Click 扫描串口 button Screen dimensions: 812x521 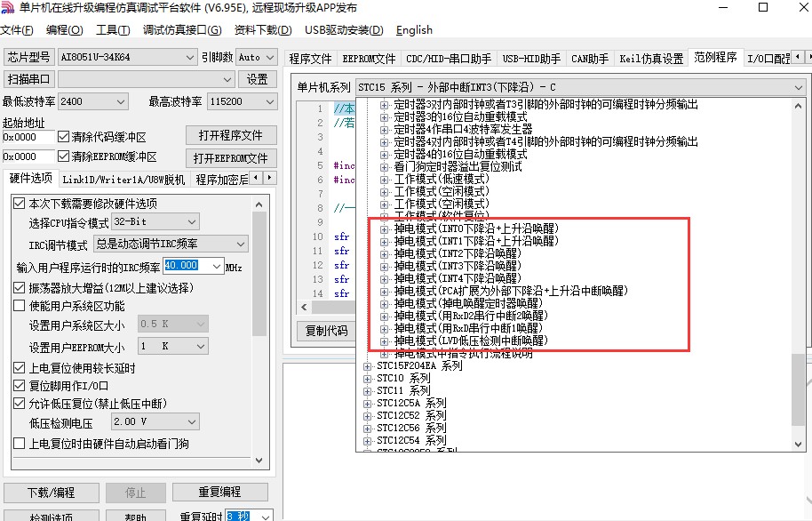pos(29,79)
